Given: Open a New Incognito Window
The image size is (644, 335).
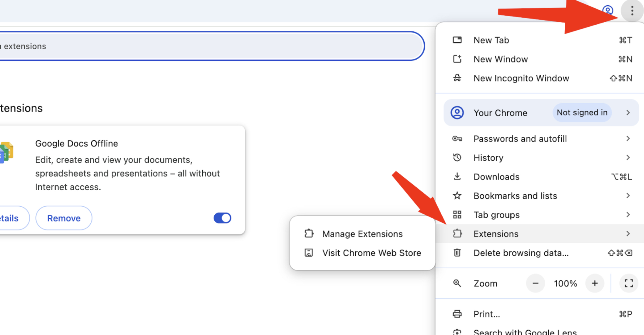Looking at the screenshot, I should click(540, 78).
